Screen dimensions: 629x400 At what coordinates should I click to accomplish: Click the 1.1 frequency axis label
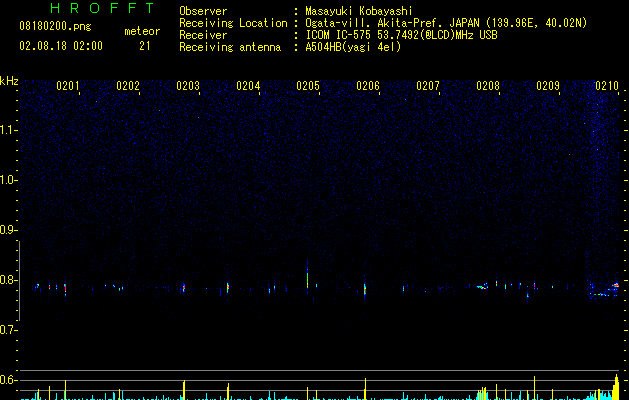tap(8, 130)
